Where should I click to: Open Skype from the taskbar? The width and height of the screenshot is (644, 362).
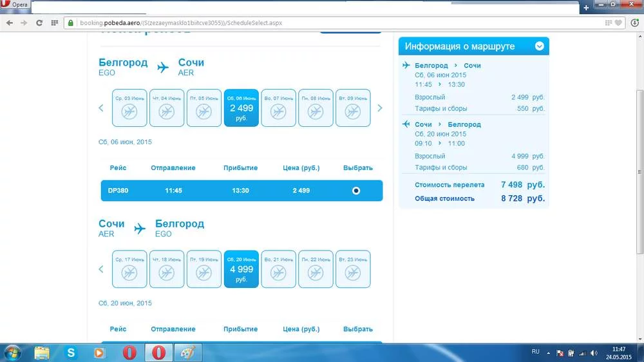click(71, 353)
